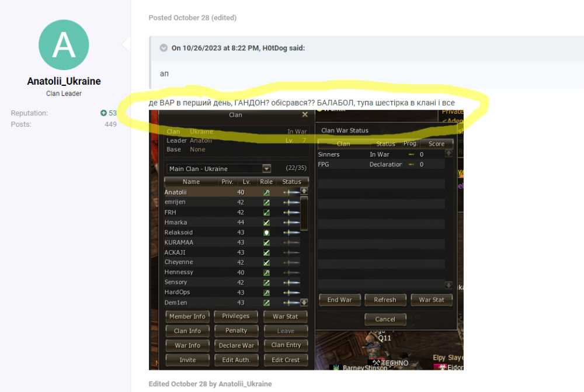Click the Refresh button in Clan War Status

pyautogui.click(x=385, y=300)
